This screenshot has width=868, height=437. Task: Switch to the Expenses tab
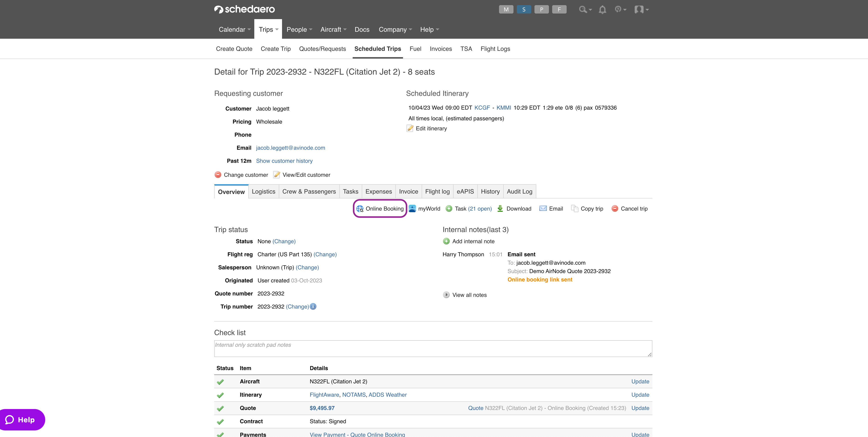click(x=379, y=191)
